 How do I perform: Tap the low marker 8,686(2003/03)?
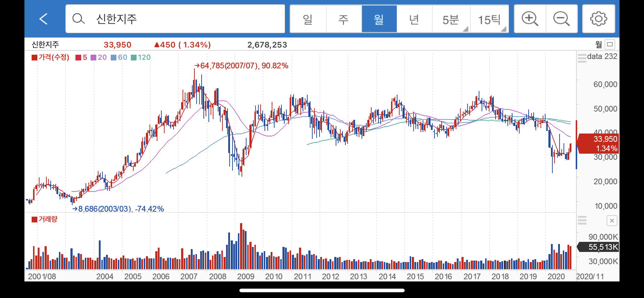(118, 209)
